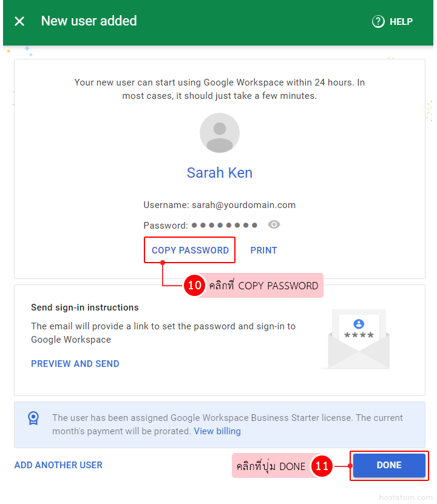This screenshot has height=504, width=437.
Task: Click the username sarah@yourdomain.com text
Action: pos(243,205)
